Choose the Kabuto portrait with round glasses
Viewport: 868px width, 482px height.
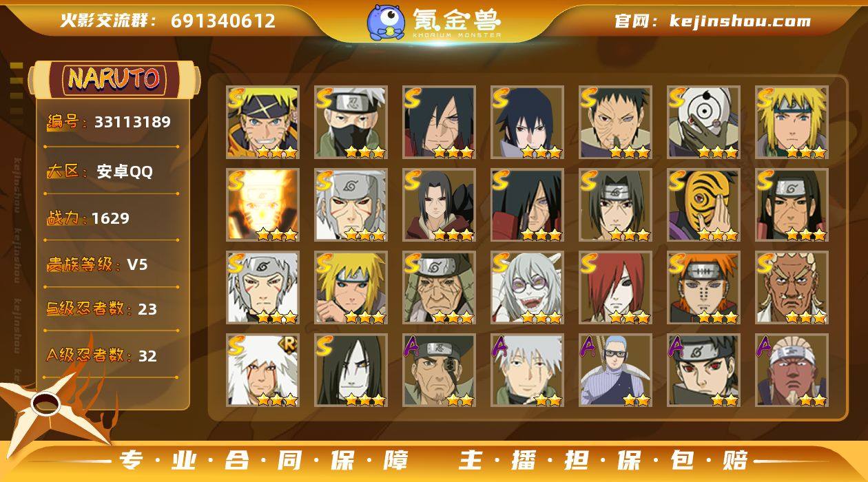[x=527, y=288]
